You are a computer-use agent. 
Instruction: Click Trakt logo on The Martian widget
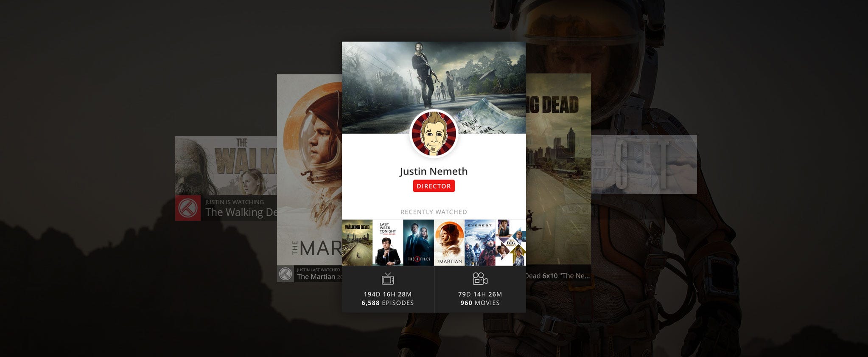tap(286, 274)
